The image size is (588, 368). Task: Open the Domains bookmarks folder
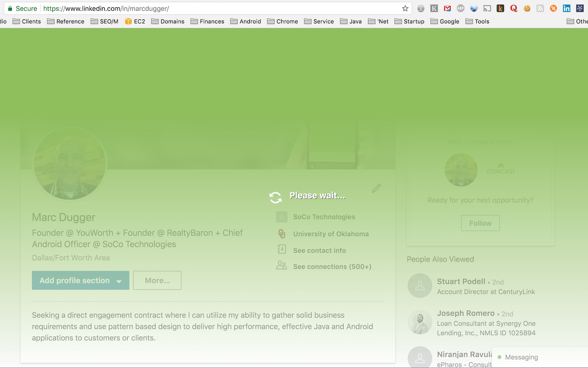pos(168,21)
